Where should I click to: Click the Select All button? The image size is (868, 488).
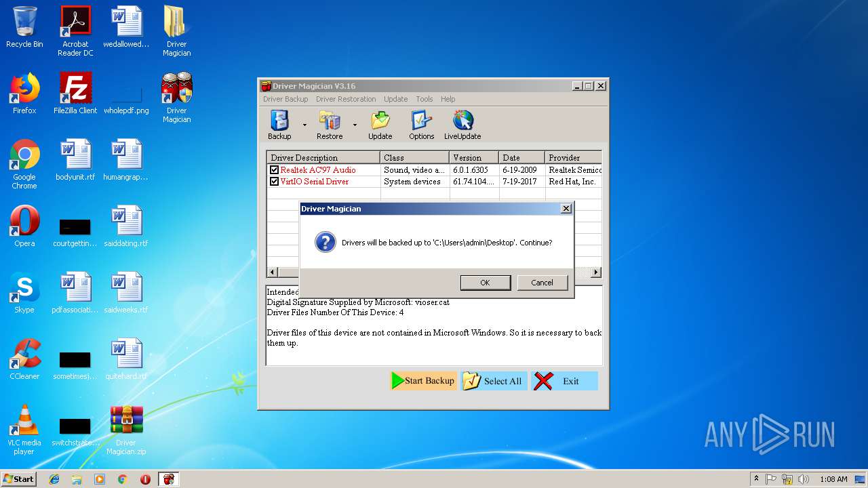point(494,381)
